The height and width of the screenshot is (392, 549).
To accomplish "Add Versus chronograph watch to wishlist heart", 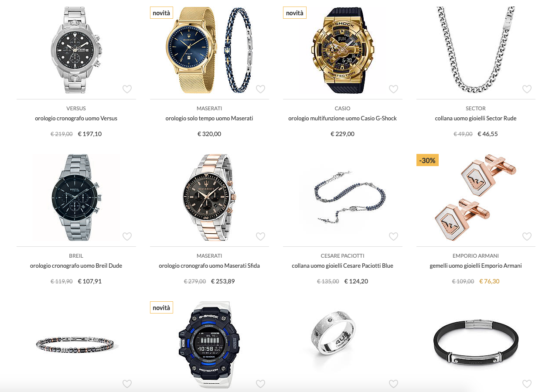I will 127,89.
